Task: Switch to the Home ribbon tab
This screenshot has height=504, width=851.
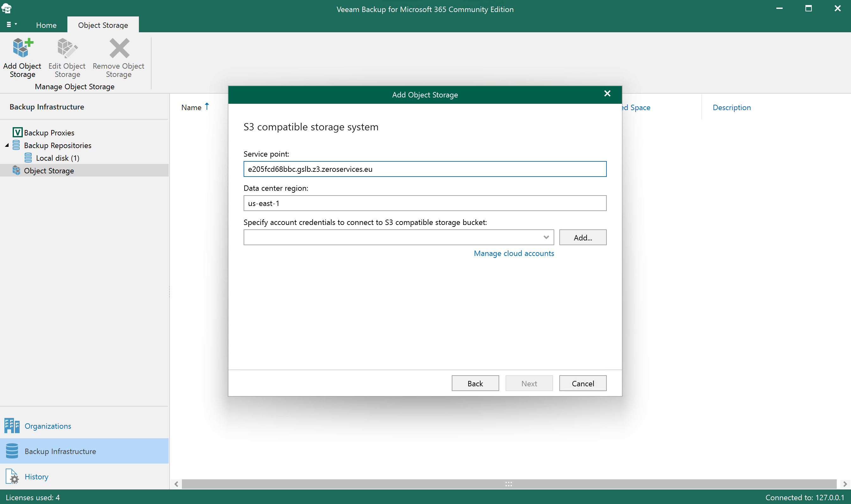Action: (x=46, y=25)
